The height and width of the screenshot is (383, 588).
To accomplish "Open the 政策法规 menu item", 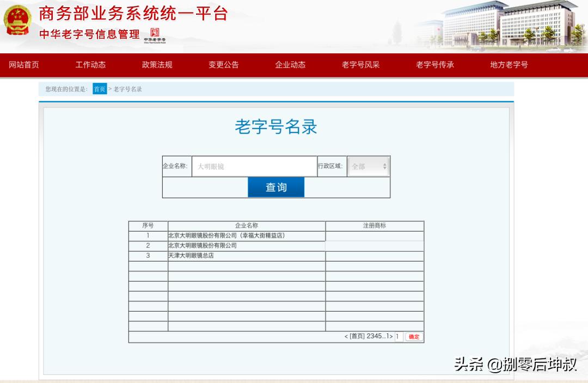I will coord(157,65).
